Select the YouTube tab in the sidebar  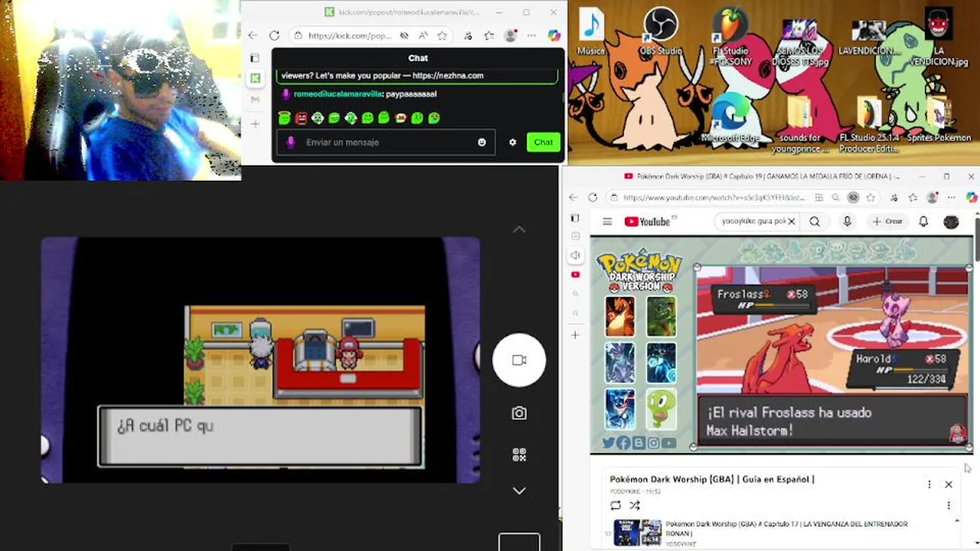pyautogui.click(x=575, y=275)
